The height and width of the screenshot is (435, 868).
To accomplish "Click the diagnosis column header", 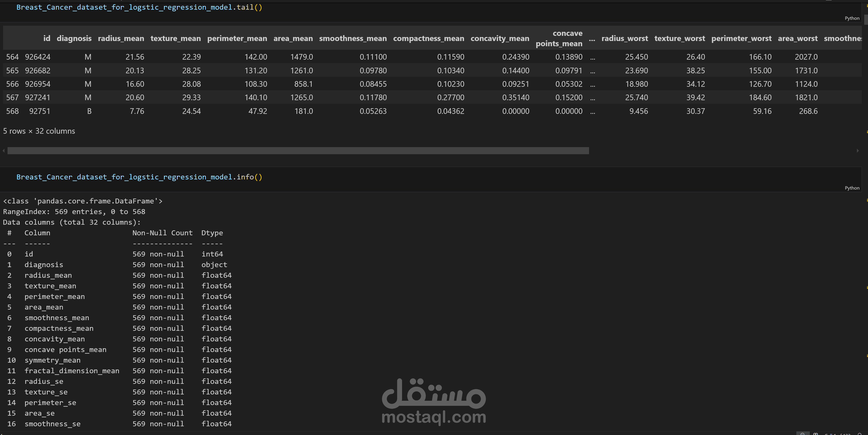I will tap(74, 38).
